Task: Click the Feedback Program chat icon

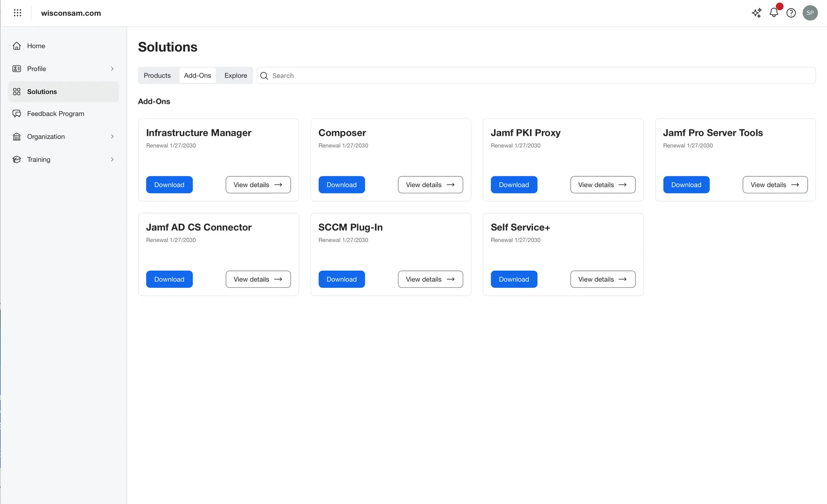Action: click(17, 114)
